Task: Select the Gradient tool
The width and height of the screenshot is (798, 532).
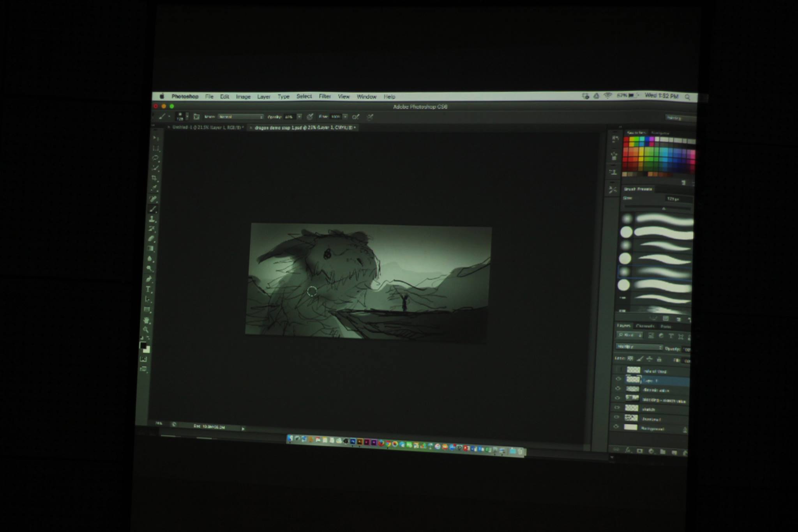Action: coord(151,249)
